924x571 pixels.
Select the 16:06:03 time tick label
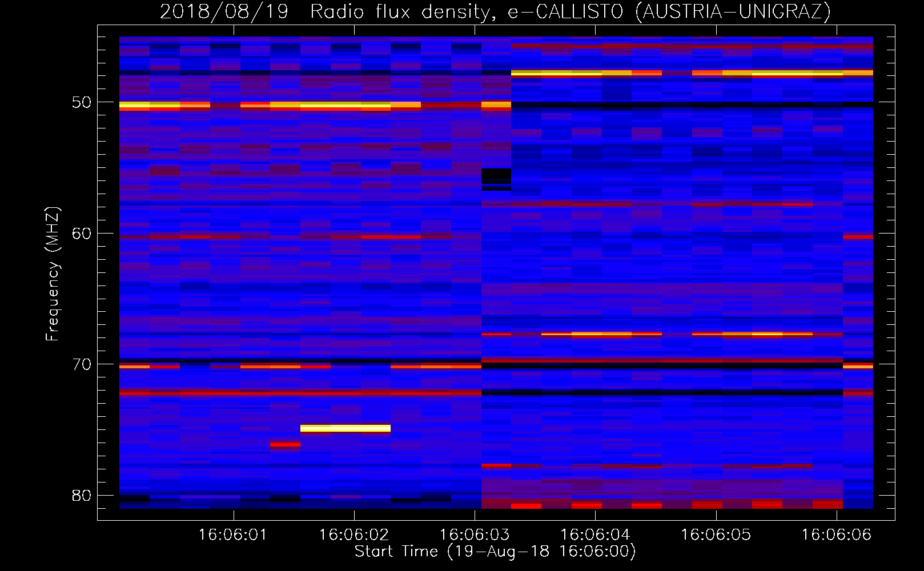[x=475, y=534]
